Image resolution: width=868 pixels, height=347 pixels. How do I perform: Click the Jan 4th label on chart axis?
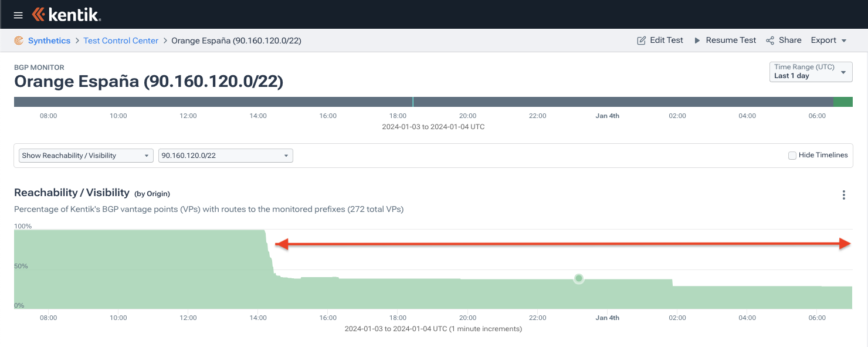point(607,318)
